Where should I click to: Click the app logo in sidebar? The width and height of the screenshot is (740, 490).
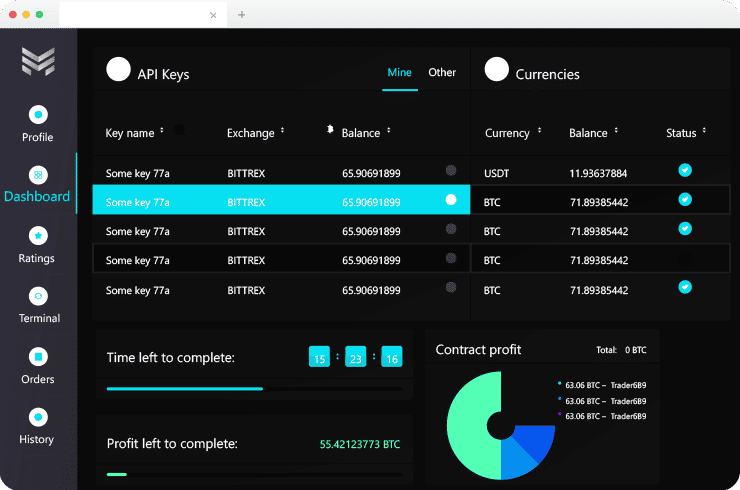38,62
